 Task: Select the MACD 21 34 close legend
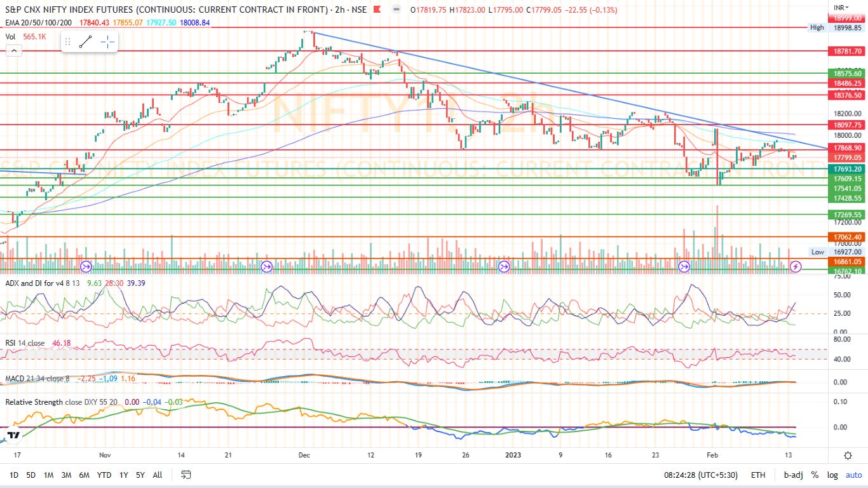click(37, 379)
